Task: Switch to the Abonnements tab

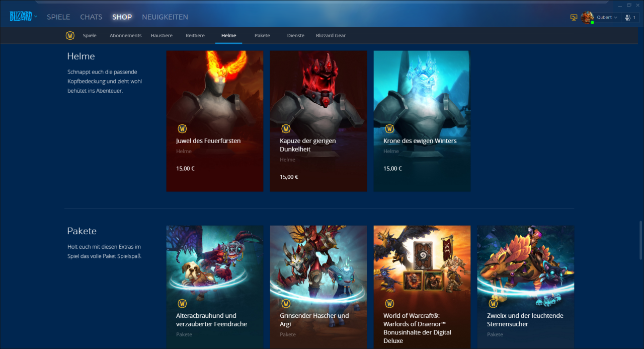Action: click(125, 35)
